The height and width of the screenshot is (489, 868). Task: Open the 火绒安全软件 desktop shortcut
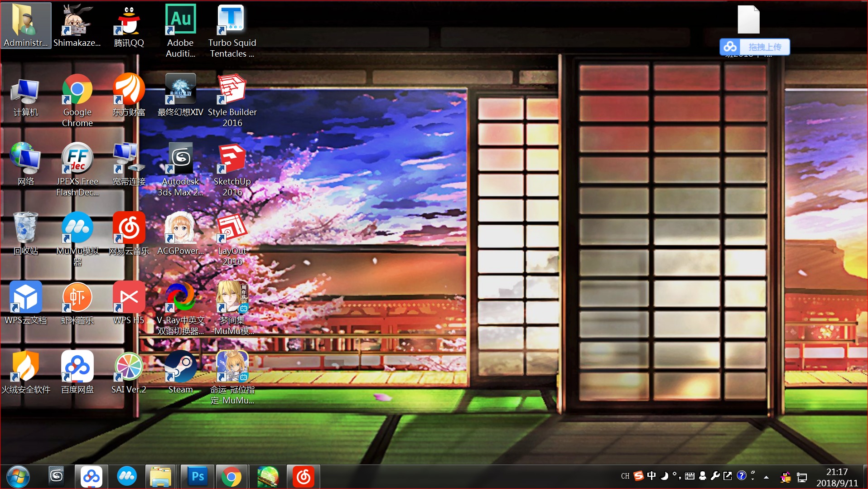(x=26, y=373)
